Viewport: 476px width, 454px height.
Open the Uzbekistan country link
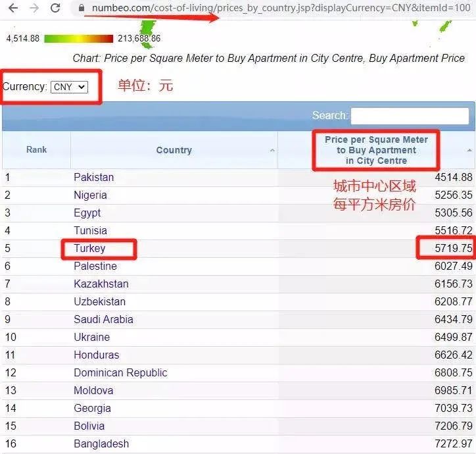[99, 301]
